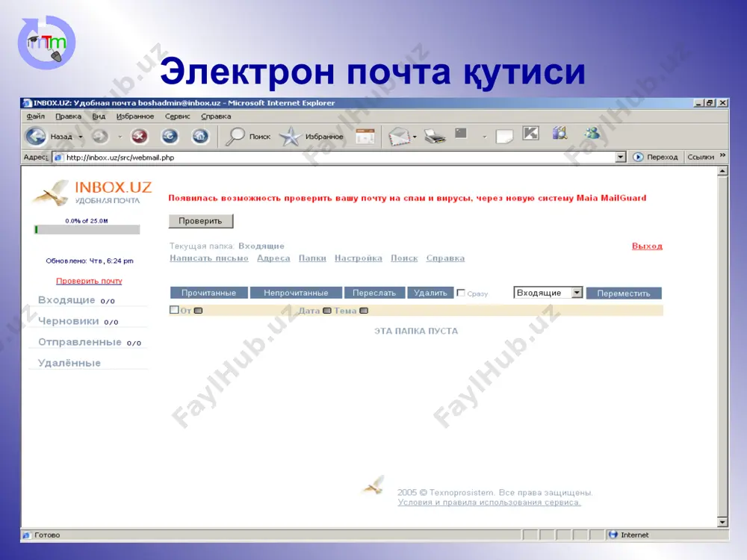Open the Адреса link
This screenshot has width=747, height=560.
(273, 258)
